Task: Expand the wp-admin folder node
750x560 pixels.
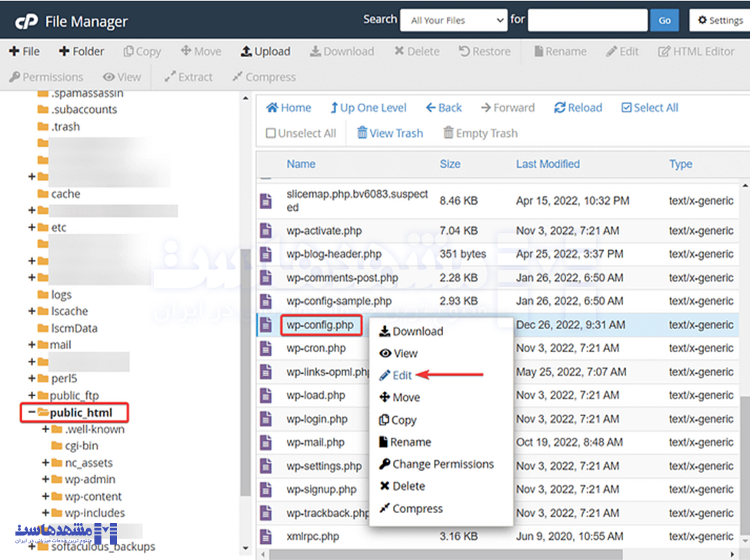Action: [46, 479]
